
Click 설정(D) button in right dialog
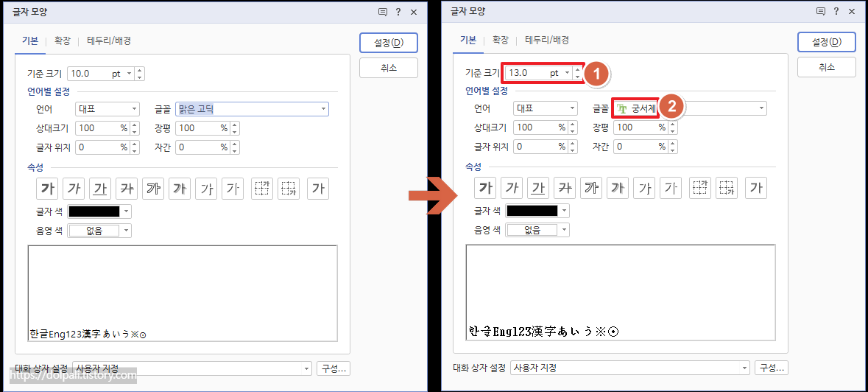click(x=826, y=43)
